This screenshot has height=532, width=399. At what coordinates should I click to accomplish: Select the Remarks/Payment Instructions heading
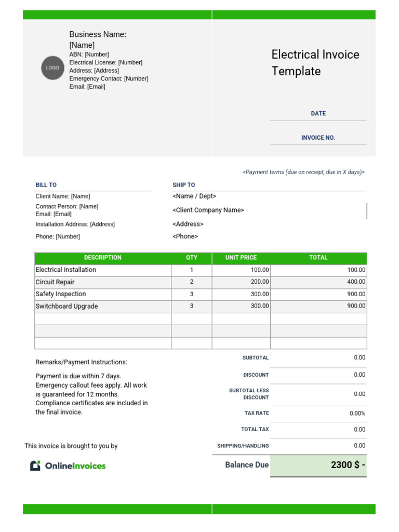pyautogui.click(x=82, y=362)
